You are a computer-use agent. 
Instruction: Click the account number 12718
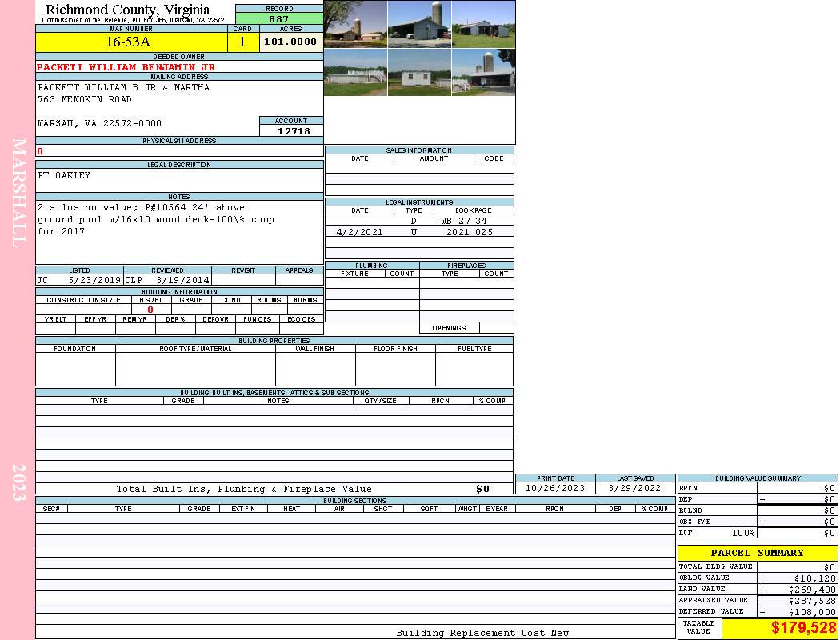[294, 131]
